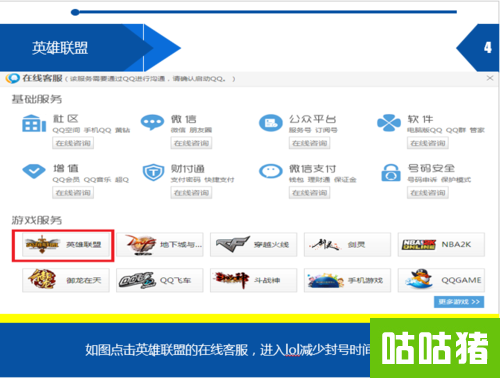Select the 手机游戏 tile
Viewport: 500px width, 378px height.
347,280
